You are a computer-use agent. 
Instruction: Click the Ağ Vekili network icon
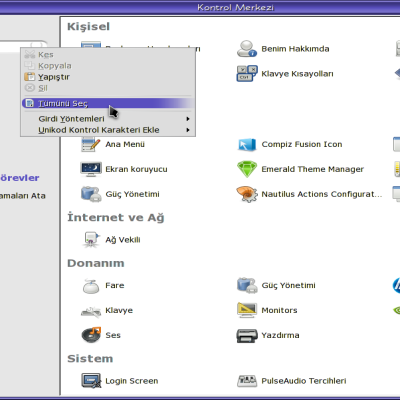click(91, 240)
